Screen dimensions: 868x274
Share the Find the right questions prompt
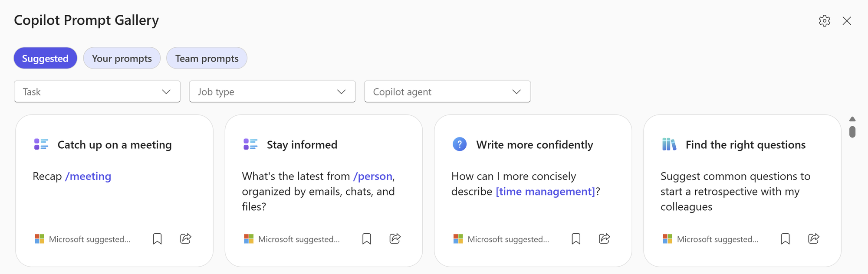click(814, 238)
